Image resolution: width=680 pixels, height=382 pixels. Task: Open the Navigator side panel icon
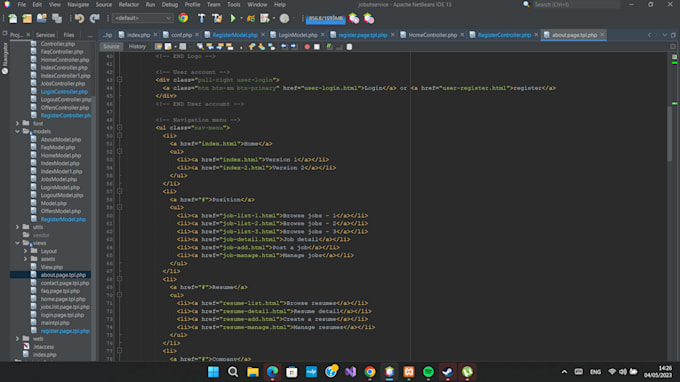click(x=5, y=58)
